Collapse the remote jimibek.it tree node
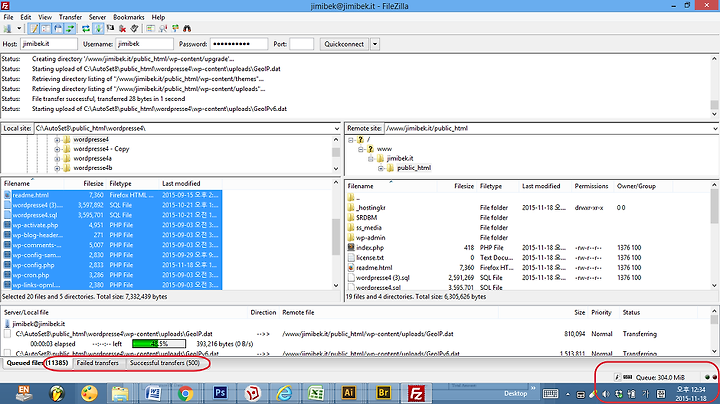 point(371,158)
